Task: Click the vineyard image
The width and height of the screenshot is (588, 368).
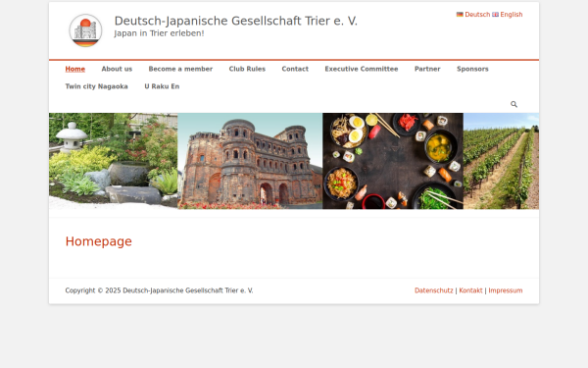Action: click(502, 161)
